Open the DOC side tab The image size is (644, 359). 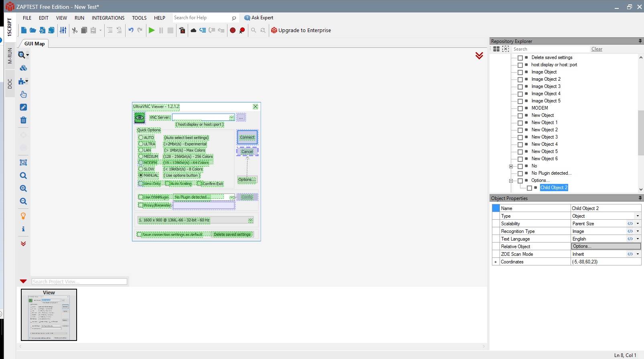click(x=10, y=84)
